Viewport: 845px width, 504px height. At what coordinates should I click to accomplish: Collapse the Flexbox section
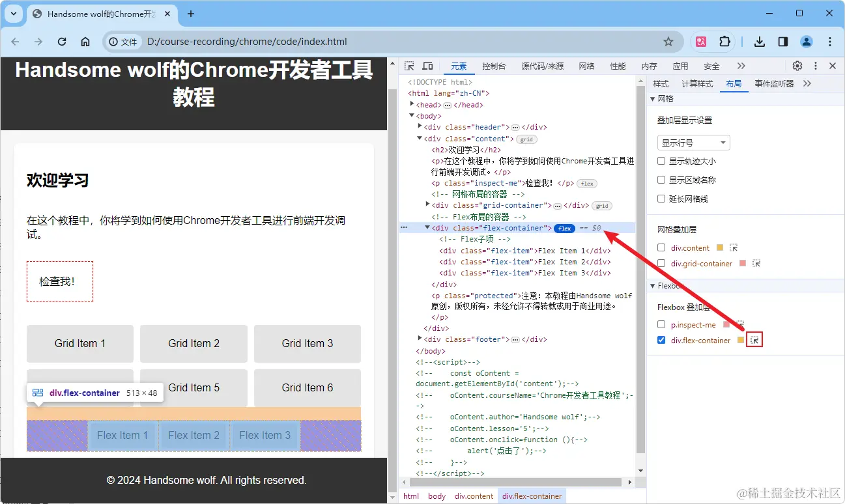click(x=652, y=286)
